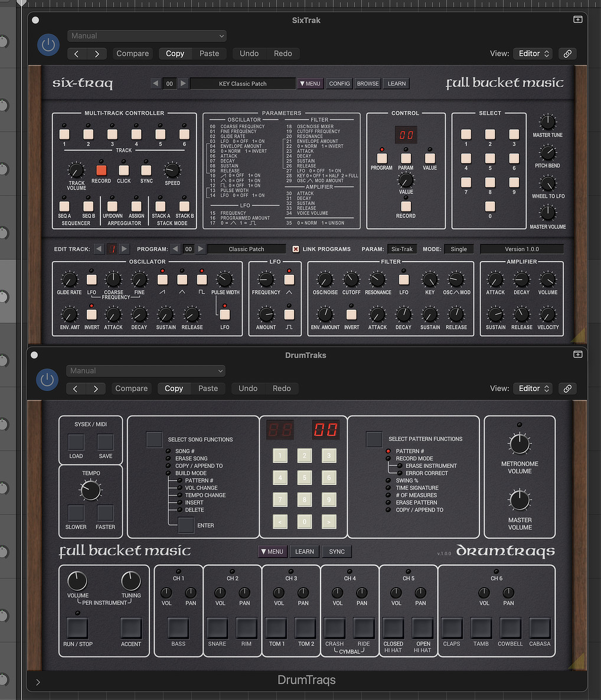Image resolution: width=601 pixels, height=700 pixels.
Task: Step six-traq program number up
Action: [x=183, y=83]
